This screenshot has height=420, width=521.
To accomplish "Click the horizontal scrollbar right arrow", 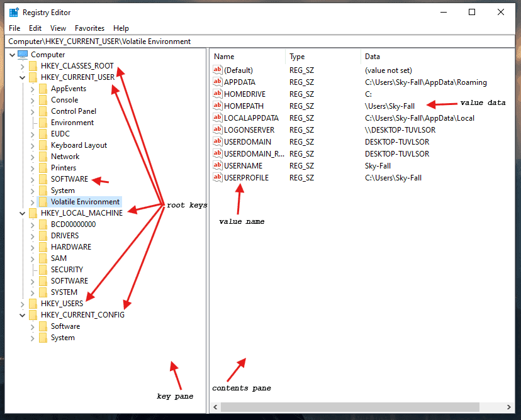I will pyautogui.click(x=509, y=407).
